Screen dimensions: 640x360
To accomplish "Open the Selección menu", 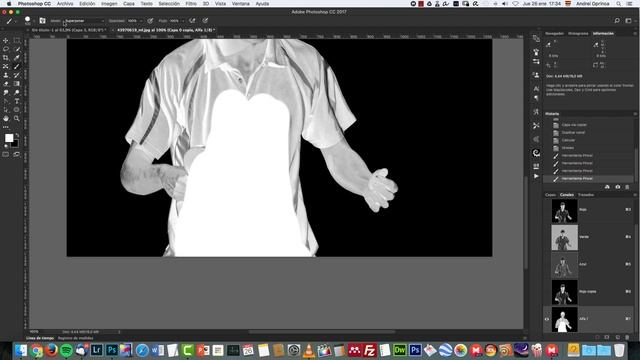I will [x=169, y=4].
